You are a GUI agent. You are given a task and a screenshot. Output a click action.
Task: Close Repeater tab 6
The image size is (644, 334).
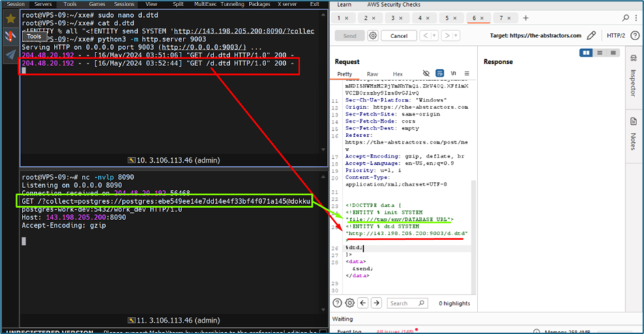[x=482, y=18]
